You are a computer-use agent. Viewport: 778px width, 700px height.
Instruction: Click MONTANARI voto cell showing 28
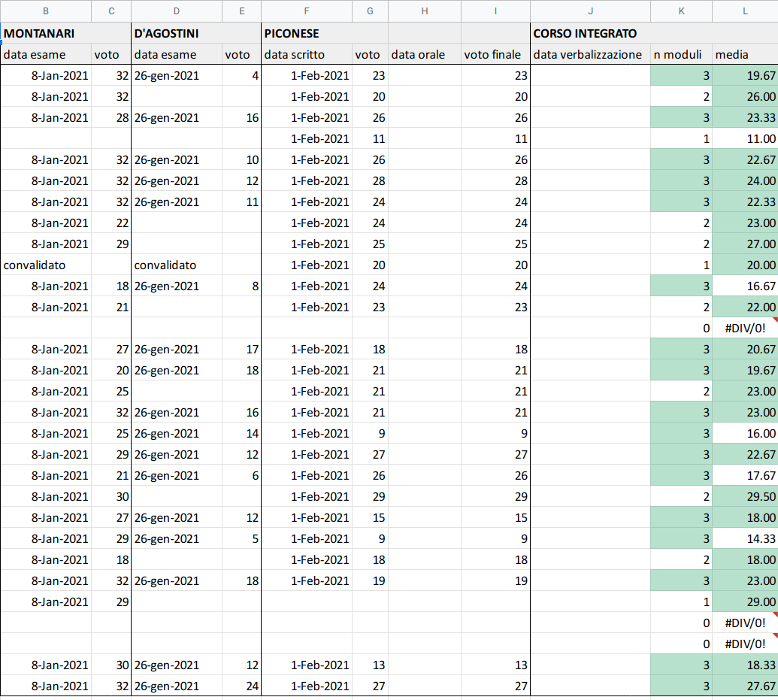click(x=111, y=117)
